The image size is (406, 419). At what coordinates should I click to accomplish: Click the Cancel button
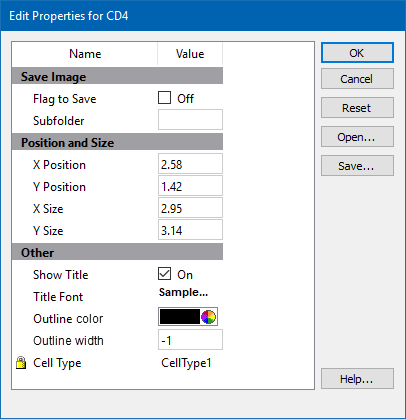(x=357, y=79)
